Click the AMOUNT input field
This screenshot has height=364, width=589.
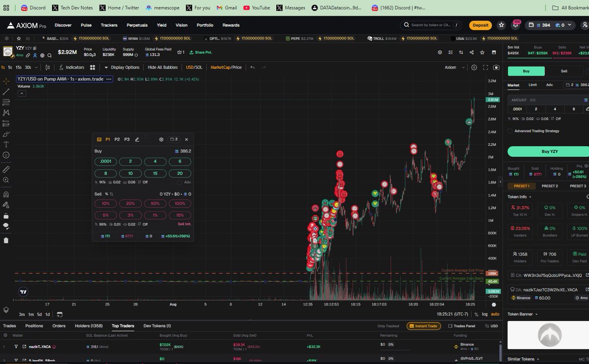coord(548,100)
